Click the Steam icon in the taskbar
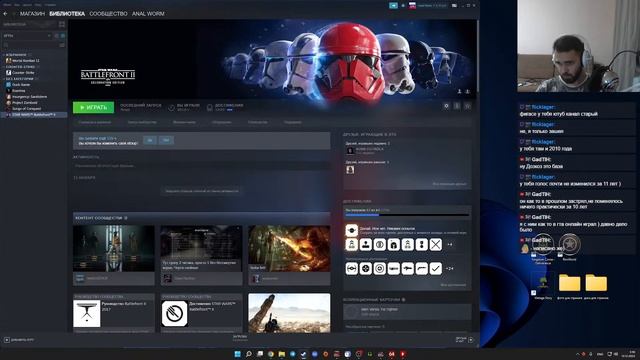Viewport: 640px width, 360px height. tap(304, 354)
